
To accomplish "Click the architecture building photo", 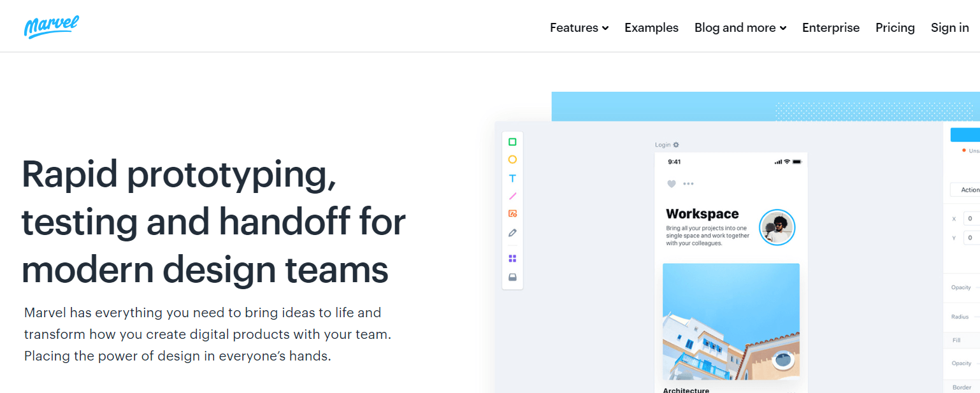I will (731, 322).
